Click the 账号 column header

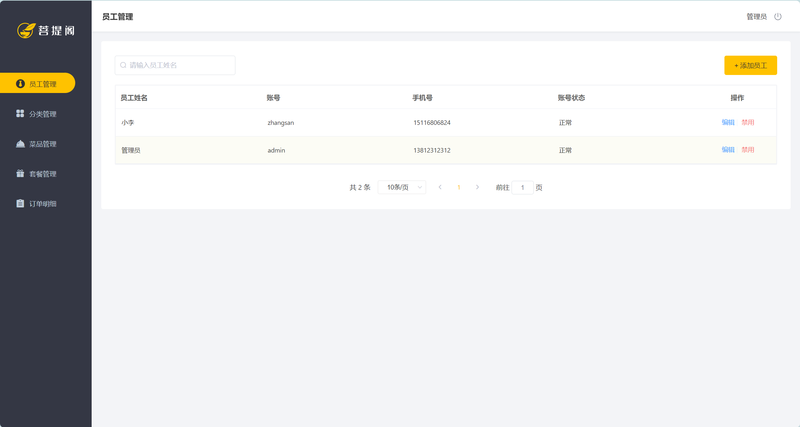tap(273, 97)
